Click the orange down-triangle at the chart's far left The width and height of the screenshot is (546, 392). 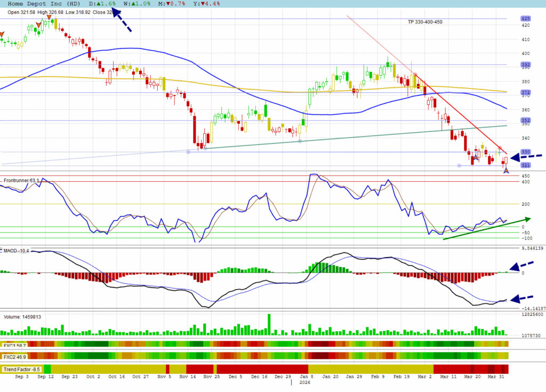[x=2, y=36]
